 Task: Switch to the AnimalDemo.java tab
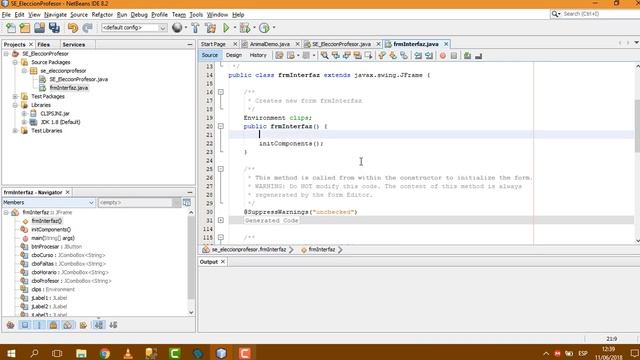[269, 44]
